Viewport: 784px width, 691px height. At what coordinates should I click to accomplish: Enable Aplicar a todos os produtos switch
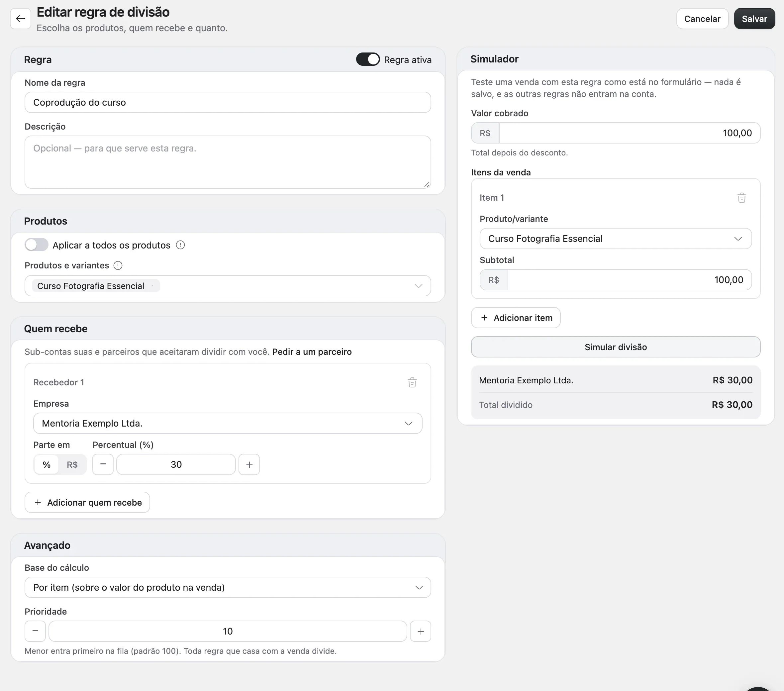tap(37, 245)
